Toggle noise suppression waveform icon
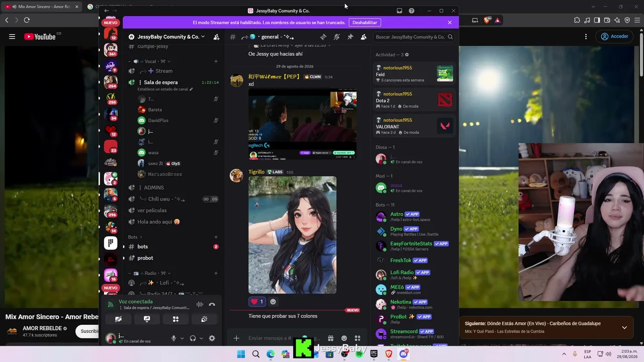Viewport: 644px width, 362px height. coord(200,304)
